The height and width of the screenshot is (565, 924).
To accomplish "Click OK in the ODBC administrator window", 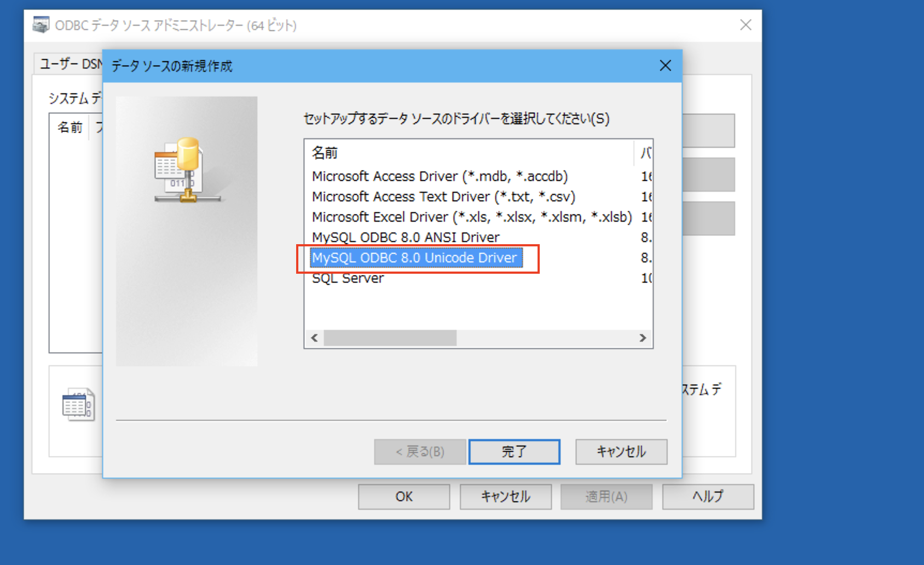I will click(404, 497).
